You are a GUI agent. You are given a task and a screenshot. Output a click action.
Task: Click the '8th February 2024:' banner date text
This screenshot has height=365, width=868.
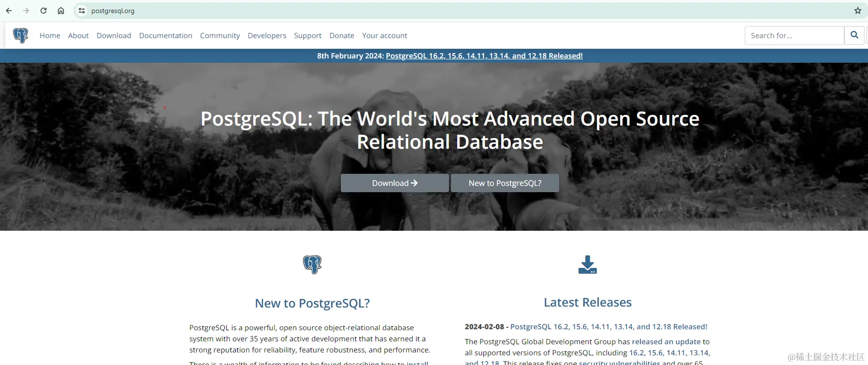point(350,56)
